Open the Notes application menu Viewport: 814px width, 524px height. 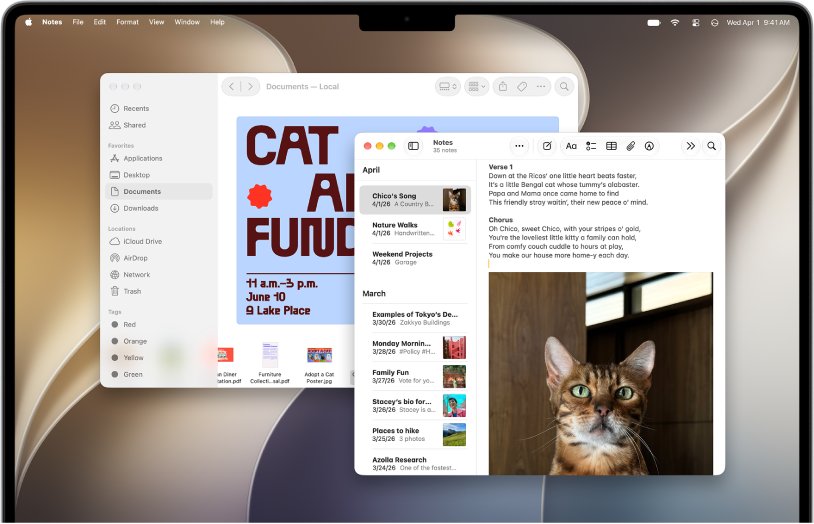pos(52,22)
